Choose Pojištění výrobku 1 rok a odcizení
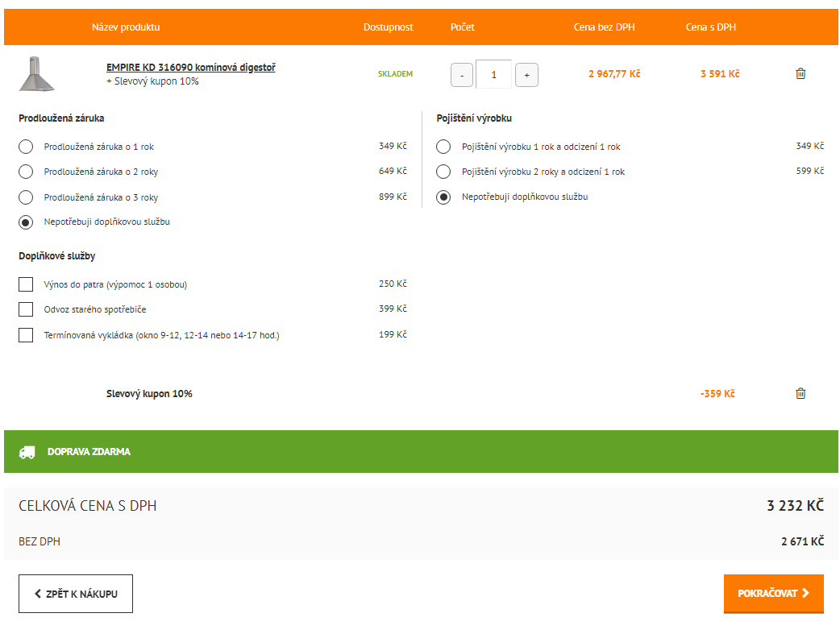840x634 pixels. point(443,147)
